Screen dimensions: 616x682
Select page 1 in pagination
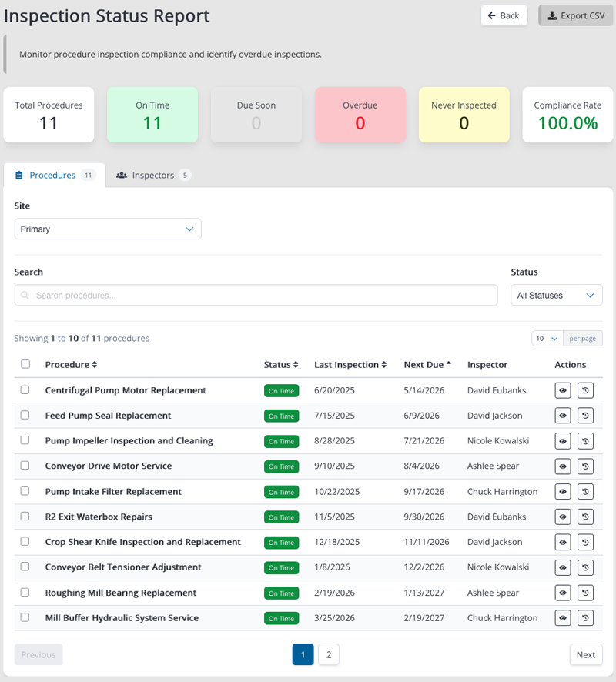tap(303, 654)
